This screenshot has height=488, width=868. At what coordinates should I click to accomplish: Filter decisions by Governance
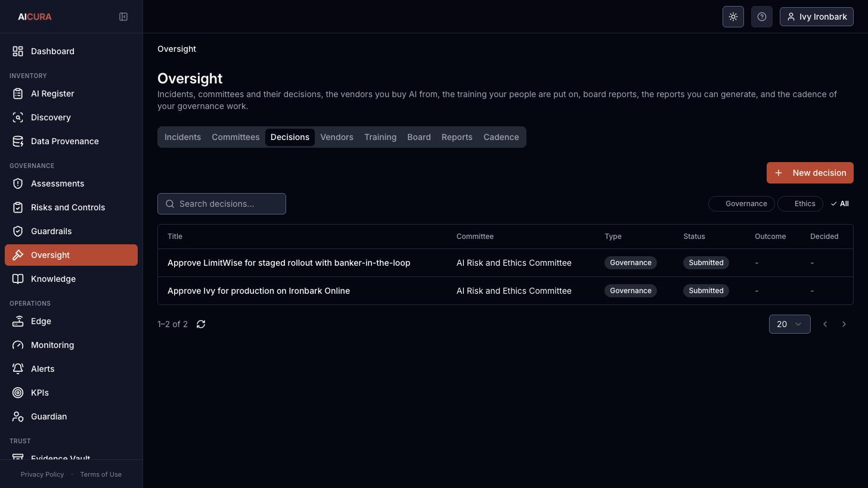pyautogui.click(x=742, y=204)
